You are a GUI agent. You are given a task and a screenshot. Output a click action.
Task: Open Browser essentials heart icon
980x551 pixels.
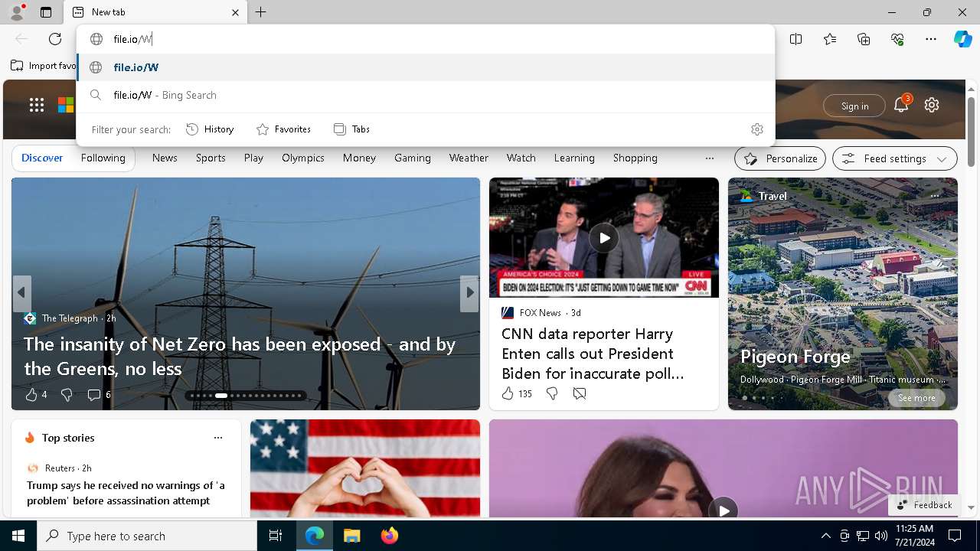[897, 39]
